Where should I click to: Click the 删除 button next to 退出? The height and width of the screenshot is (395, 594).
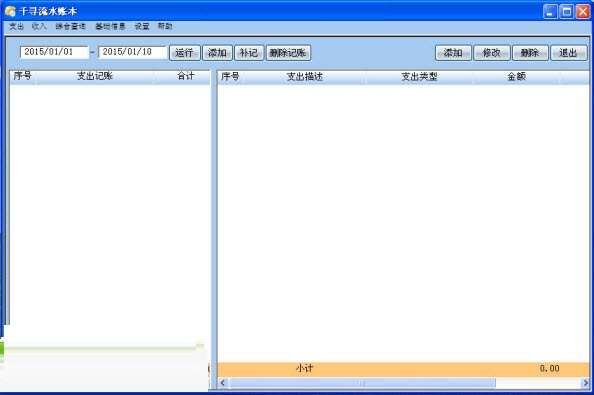tap(530, 53)
